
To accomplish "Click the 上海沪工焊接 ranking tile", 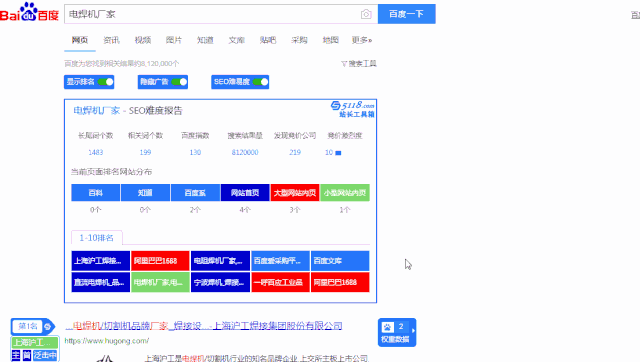I will 100,261.
